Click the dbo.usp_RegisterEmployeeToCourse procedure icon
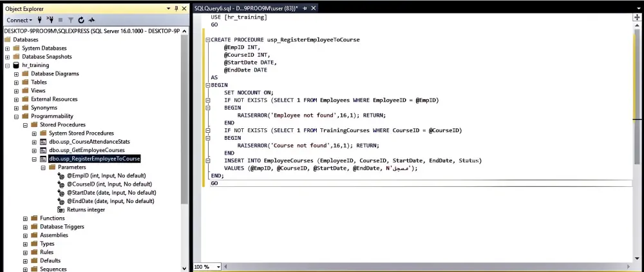644x272 pixels. point(44,159)
